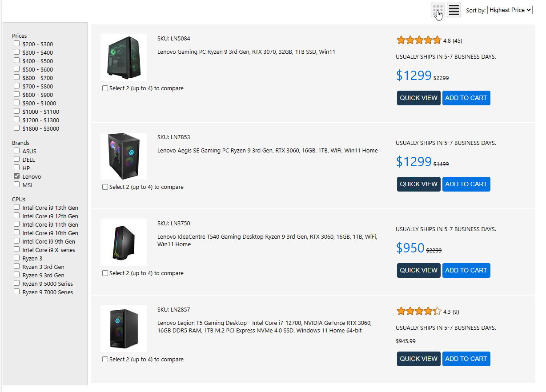The width and height of the screenshot is (546, 392).
Task: Filter by Intel Core i9 13th Gen
Action: (x=17, y=208)
